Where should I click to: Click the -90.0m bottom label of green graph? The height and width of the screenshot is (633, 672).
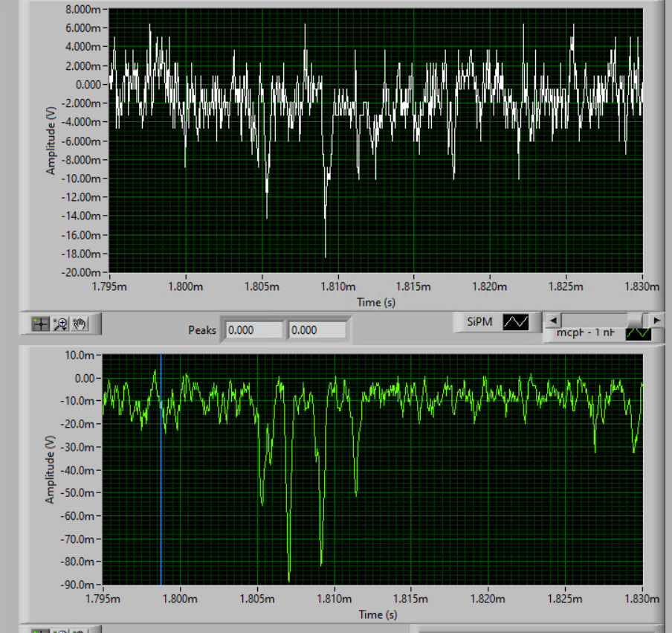coord(80,584)
